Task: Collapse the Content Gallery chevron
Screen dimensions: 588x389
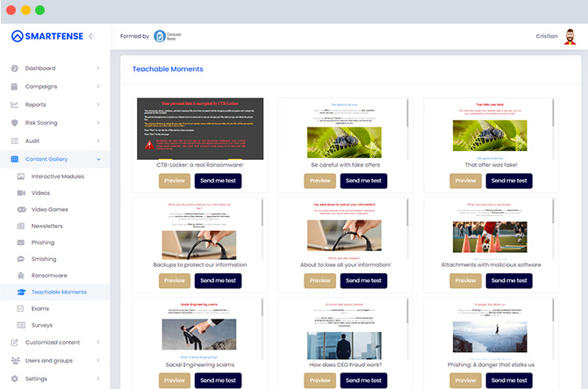Action: coord(98,159)
